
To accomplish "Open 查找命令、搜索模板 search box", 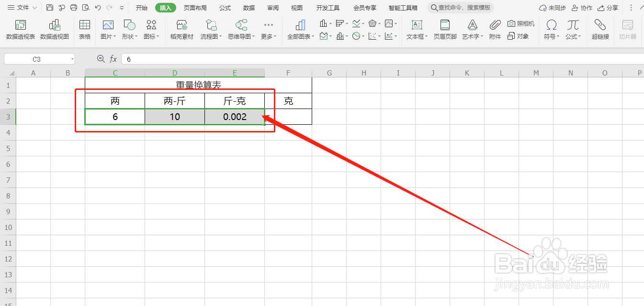I will (460, 8).
